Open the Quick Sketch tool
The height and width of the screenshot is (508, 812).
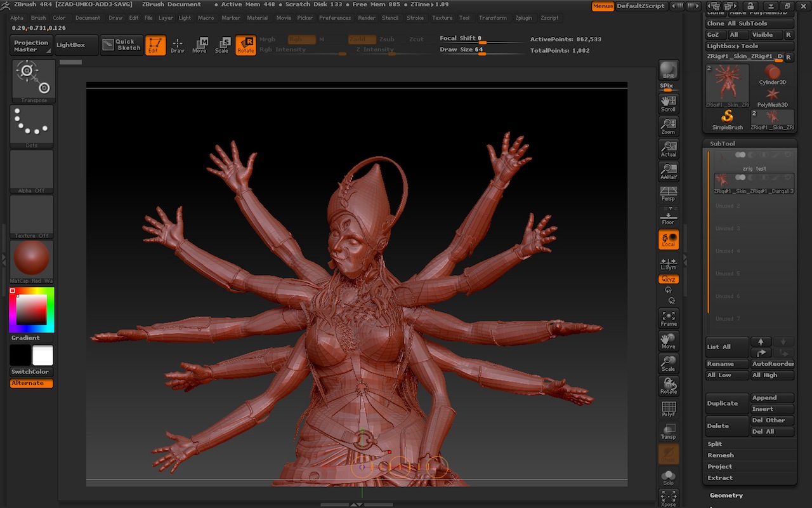[x=122, y=45]
